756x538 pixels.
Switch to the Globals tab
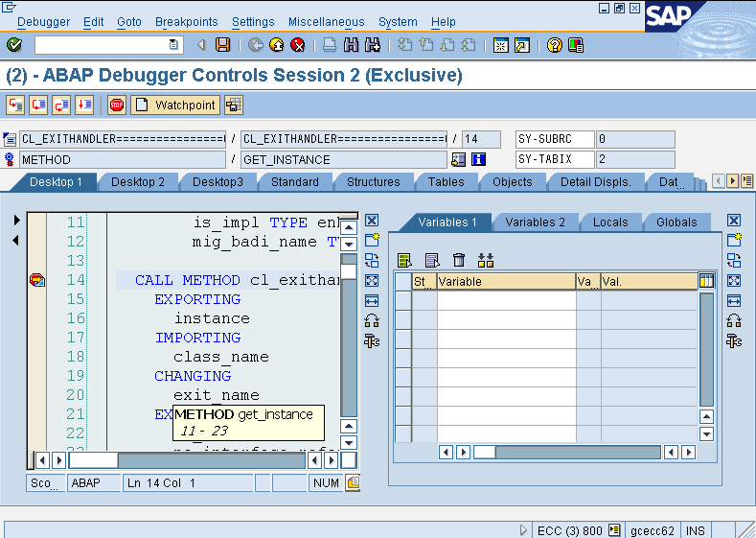point(676,222)
